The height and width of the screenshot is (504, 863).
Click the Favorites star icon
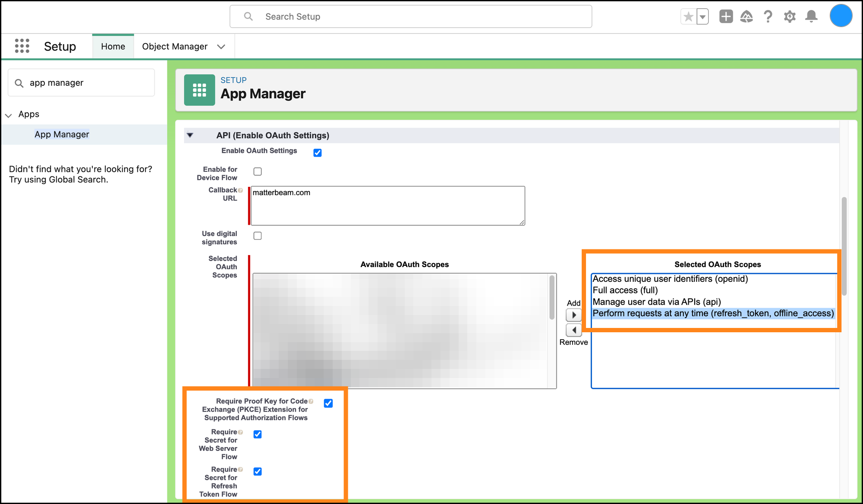[x=689, y=17]
